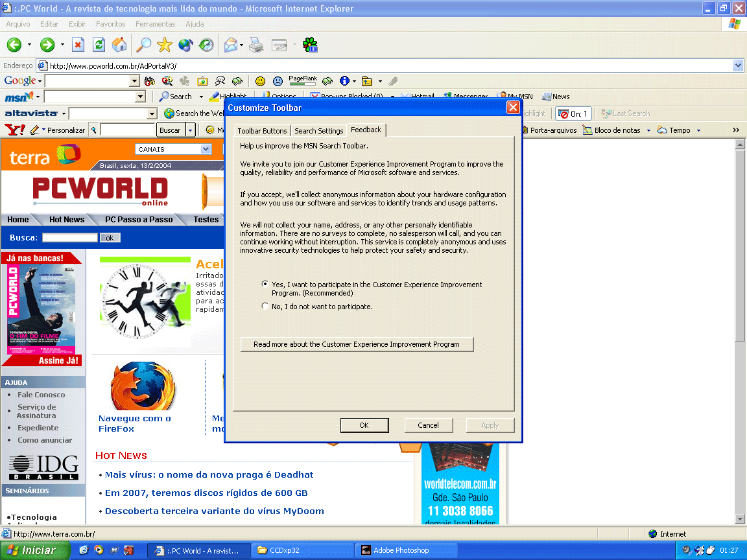Click the Stop page loading icon
The height and width of the screenshot is (560, 747).
[78, 45]
